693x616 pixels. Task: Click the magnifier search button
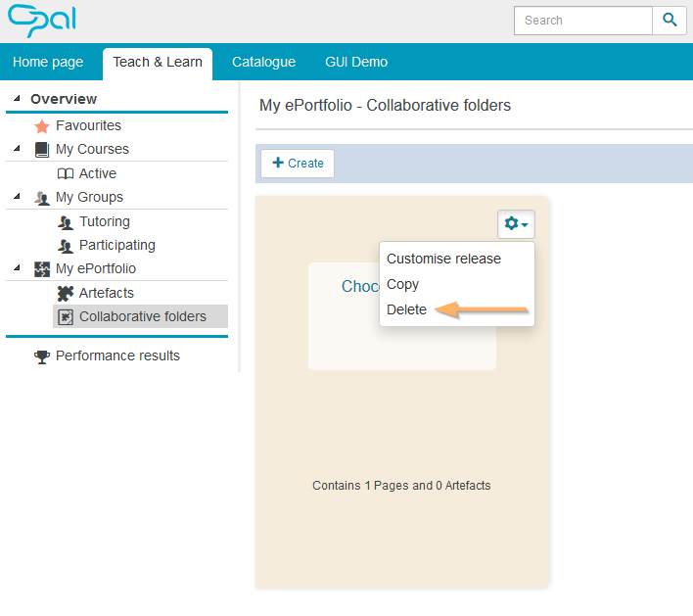[670, 20]
